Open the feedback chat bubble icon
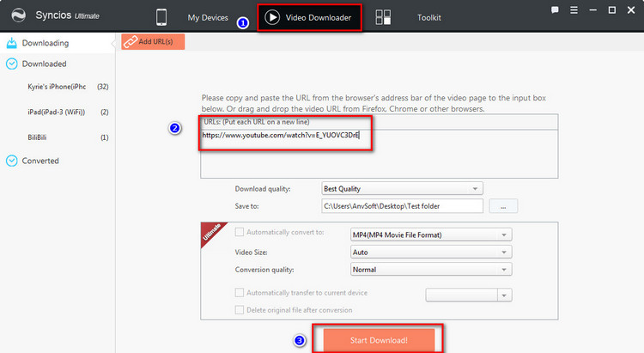Screen dimensions: 644x353 point(555,9)
